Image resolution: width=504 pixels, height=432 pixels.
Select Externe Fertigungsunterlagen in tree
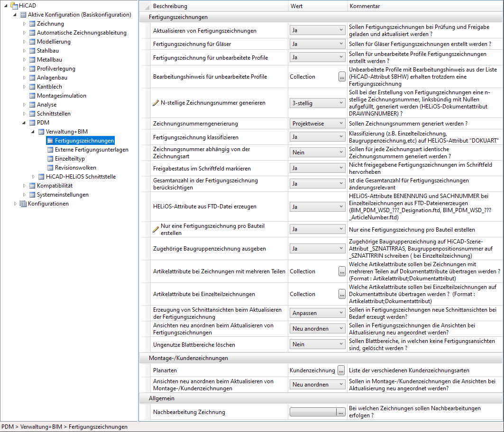pos(92,149)
